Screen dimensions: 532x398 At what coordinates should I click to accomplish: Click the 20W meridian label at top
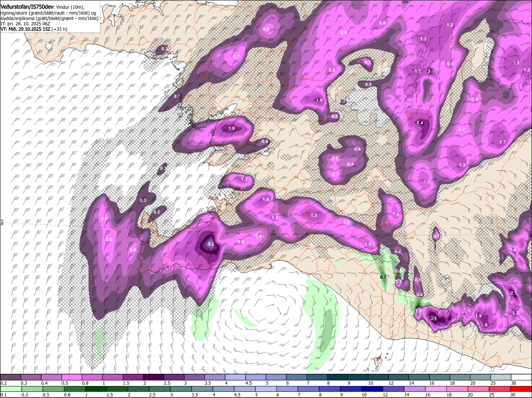coord(405,2)
